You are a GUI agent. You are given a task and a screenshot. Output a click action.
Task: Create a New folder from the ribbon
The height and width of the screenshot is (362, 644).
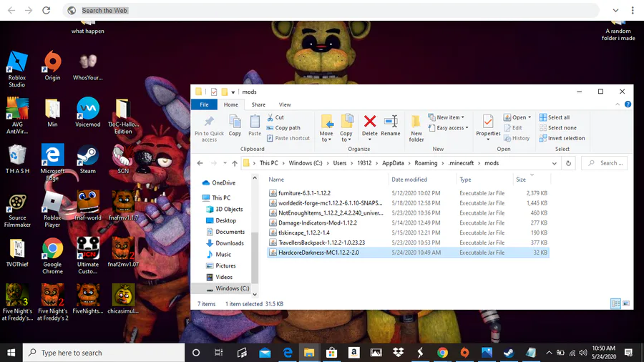coord(416,129)
